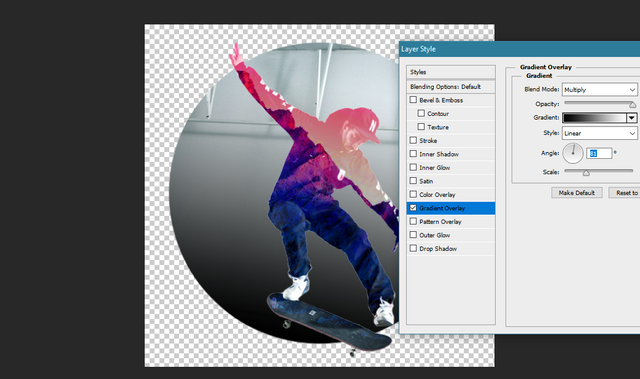Open the Styles section
This screenshot has width=640, height=379.
tap(451, 72)
